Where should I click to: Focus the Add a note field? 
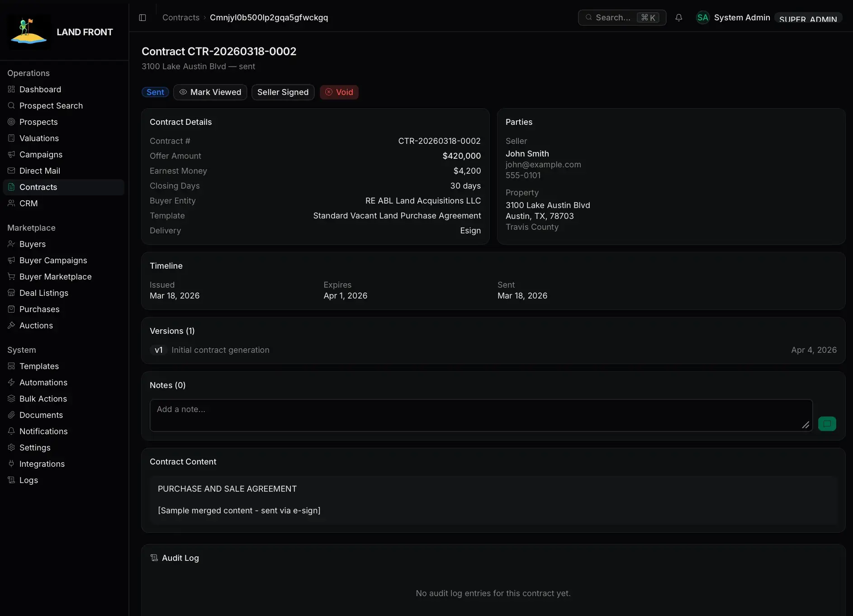coord(481,415)
